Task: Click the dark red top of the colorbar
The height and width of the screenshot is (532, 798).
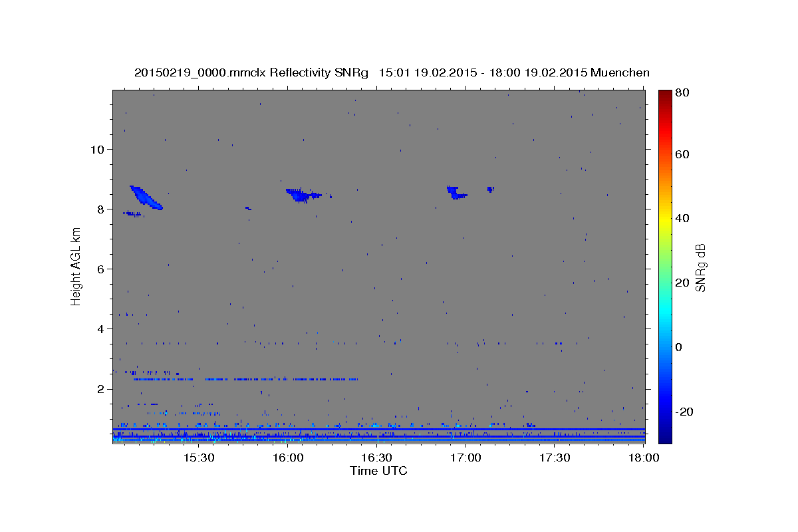Action: tap(665, 94)
